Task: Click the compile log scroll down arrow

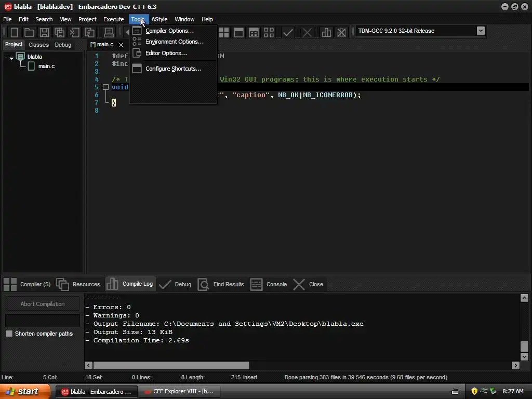Action: pyautogui.click(x=524, y=356)
